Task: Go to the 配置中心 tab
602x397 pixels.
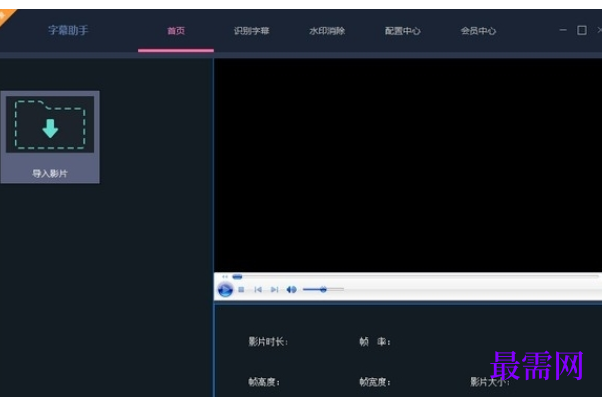Action: 403,31
